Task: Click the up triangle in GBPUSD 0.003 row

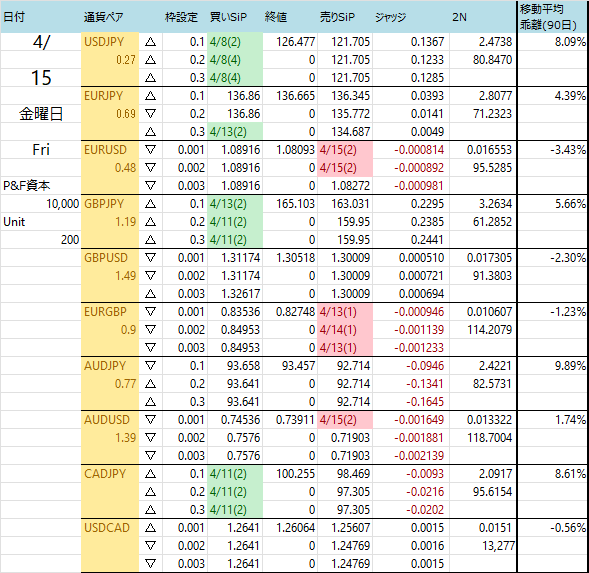Action: click(x=150, y=293)
